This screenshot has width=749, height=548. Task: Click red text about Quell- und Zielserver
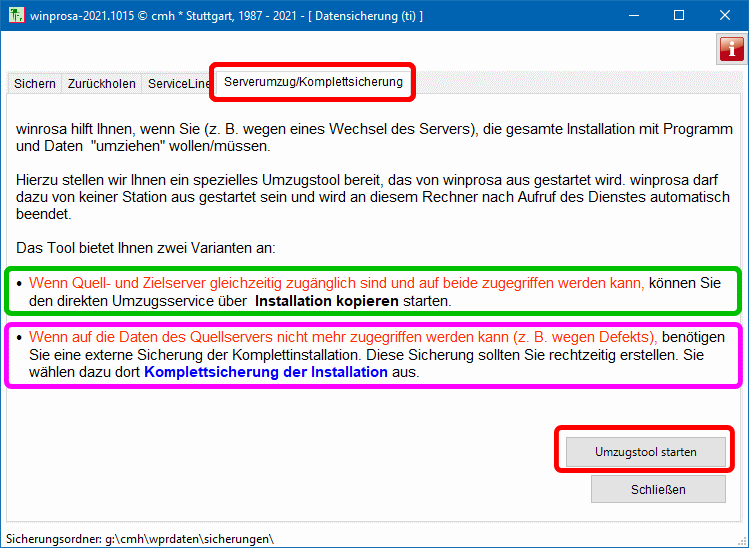336,283
